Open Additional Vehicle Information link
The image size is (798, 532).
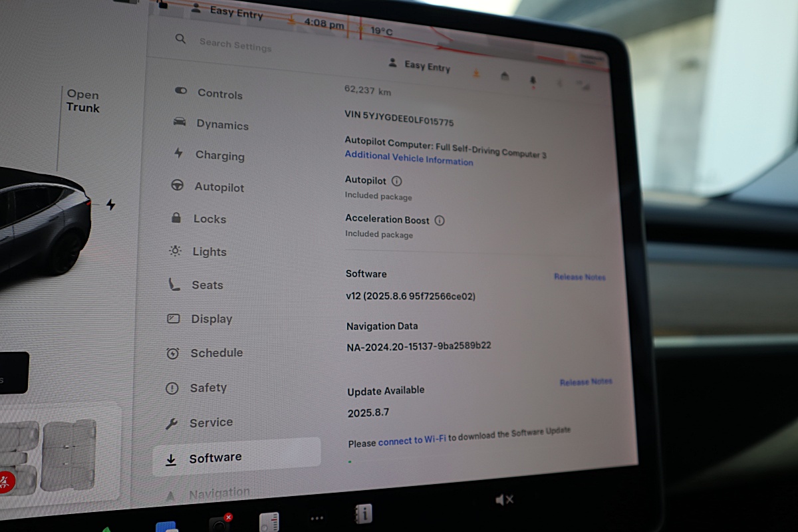[x=408, y=158]
